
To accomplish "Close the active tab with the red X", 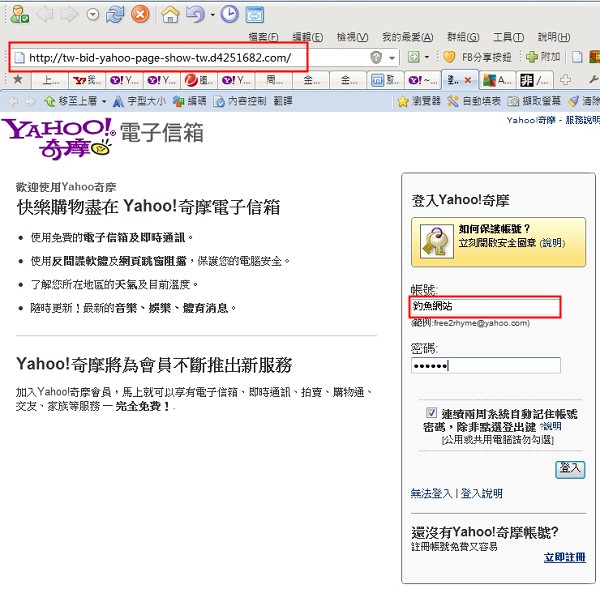I will click(468, 80).
